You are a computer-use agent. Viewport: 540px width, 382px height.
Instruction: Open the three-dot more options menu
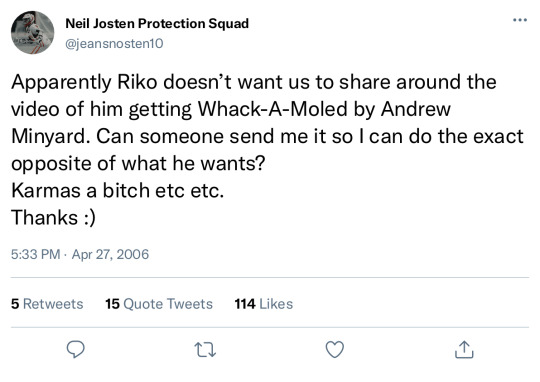tap(520, 20)
